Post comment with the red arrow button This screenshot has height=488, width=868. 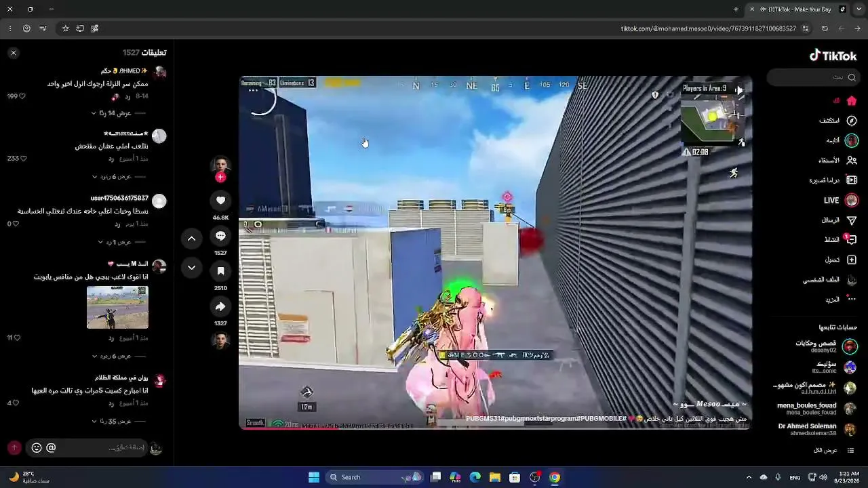pyautogui.click(x=14, y=447)
